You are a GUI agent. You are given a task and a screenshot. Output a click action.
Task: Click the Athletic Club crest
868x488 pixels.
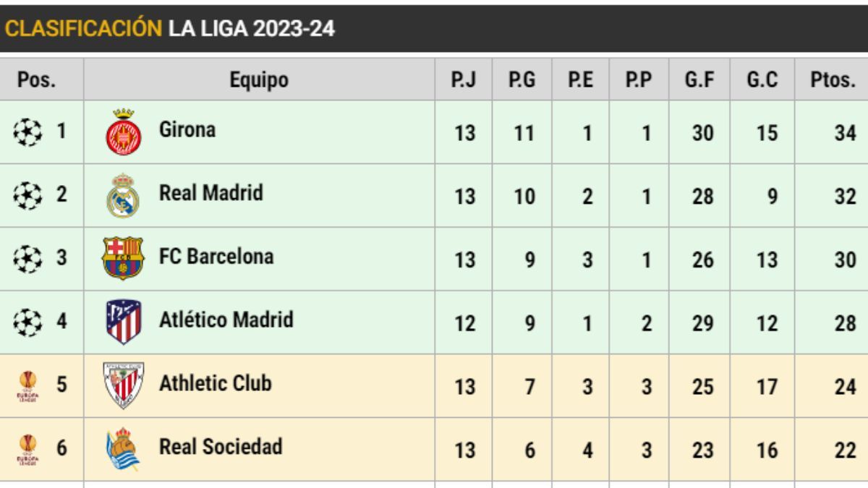(123, 385)
